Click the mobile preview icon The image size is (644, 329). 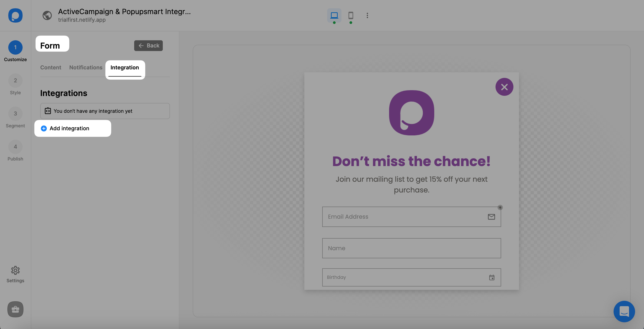350,15
